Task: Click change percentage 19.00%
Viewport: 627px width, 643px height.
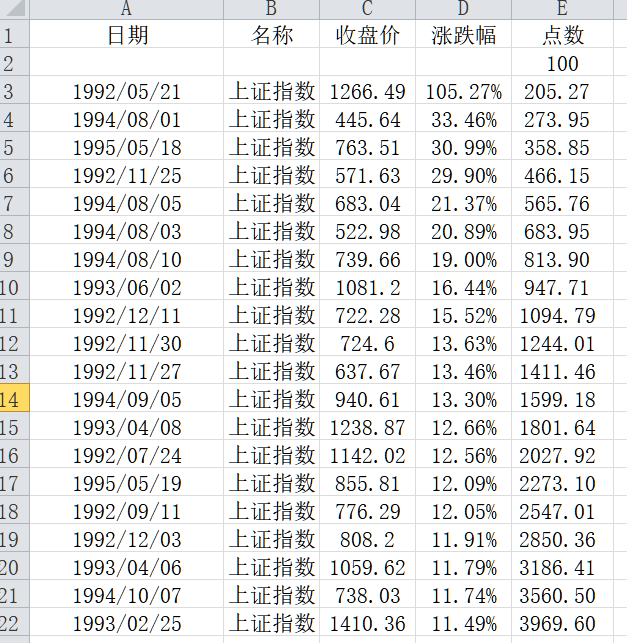Action: (x=463, y=258)
